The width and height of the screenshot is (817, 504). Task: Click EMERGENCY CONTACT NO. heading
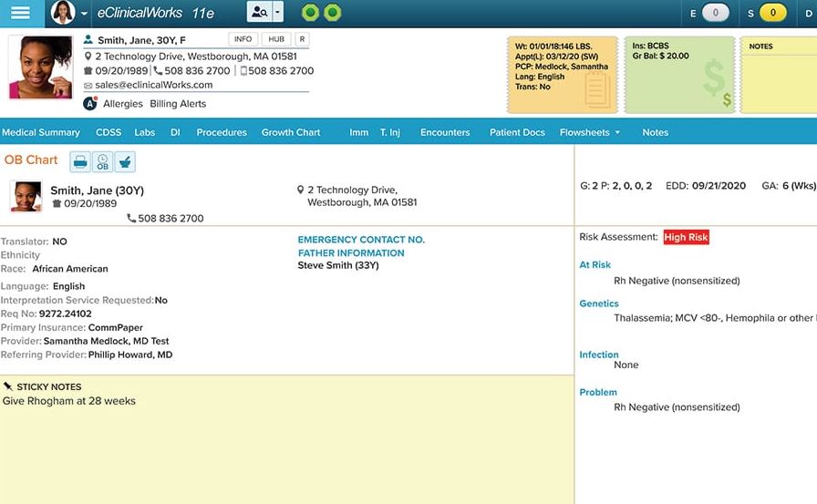pyautogui.click(x=361, y=240)
